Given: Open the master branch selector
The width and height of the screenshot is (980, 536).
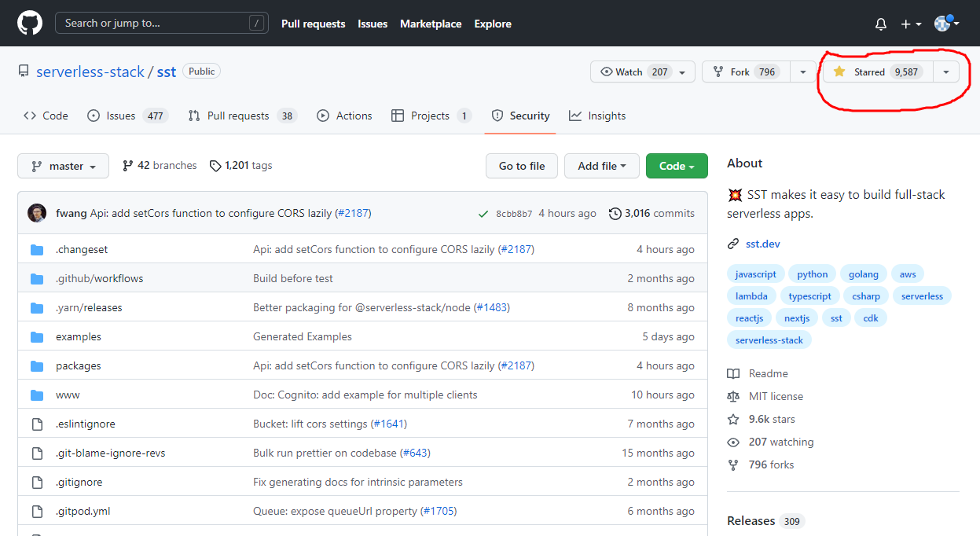Looking at the screenshot, I should [63, 166].
